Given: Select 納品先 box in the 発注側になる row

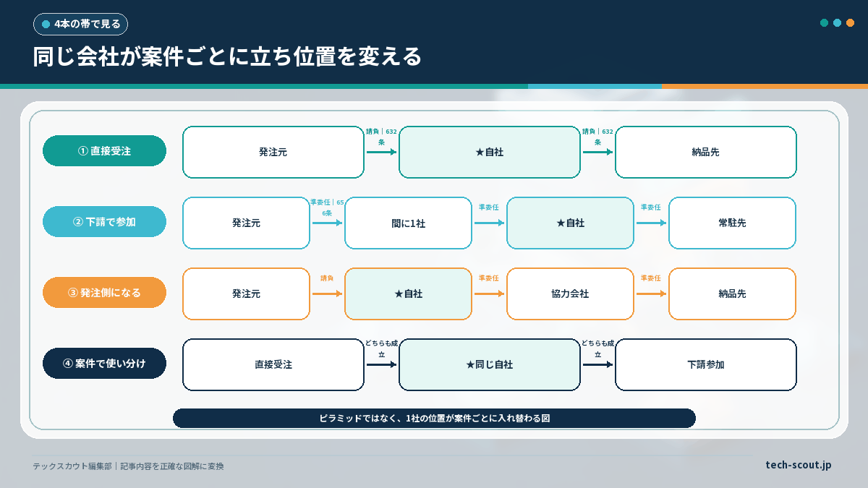Looking at the screenshot, I should tap(732, 294).
